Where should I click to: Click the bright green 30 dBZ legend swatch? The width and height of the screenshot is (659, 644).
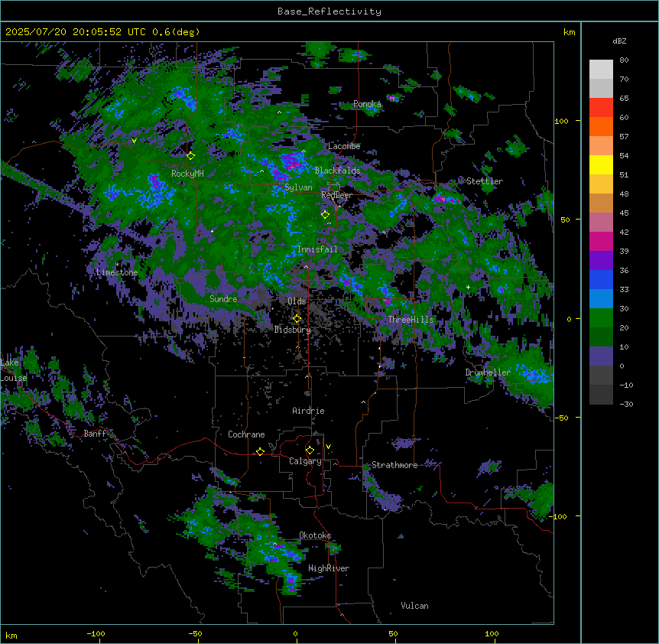point(601,318)
